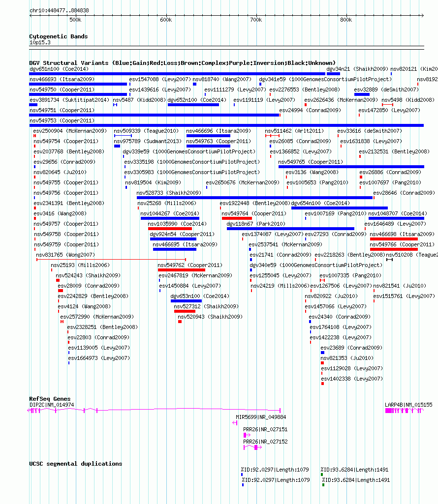438x504 pixels.
Task: Select dgv654n100 (Coe2014) variant
Action: [x=340, y=208]
